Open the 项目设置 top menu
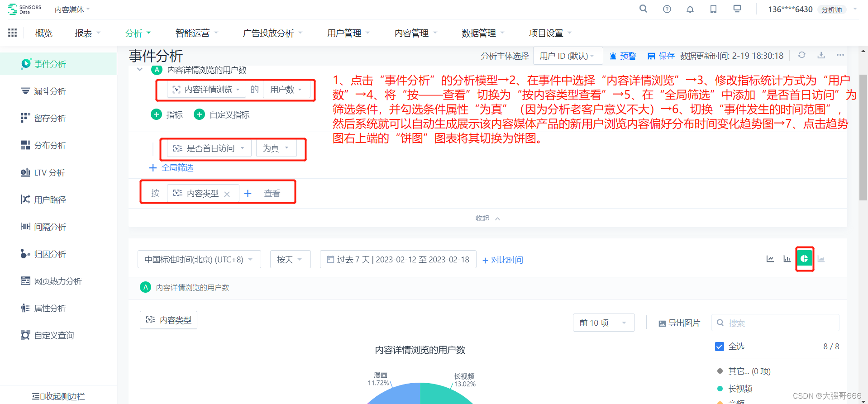Screen dimensions: 868x404 coord(550,33)
